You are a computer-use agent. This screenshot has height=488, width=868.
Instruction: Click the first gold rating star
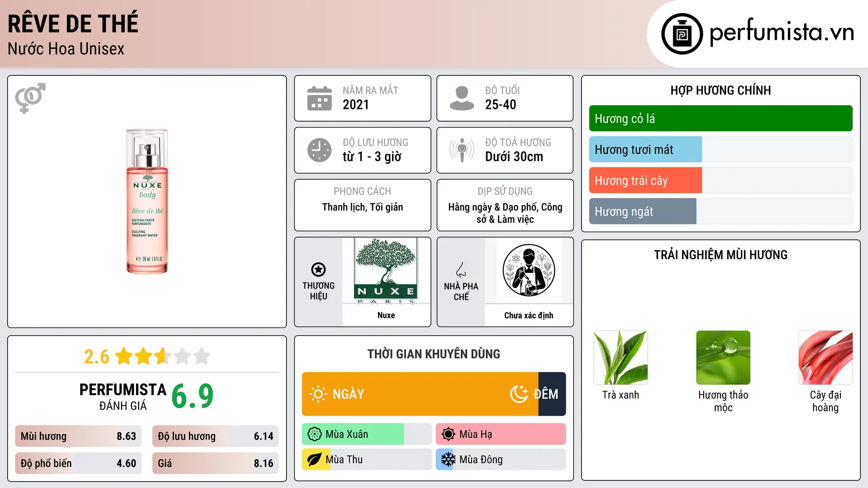pyautogui.click(x=124, y=356)
